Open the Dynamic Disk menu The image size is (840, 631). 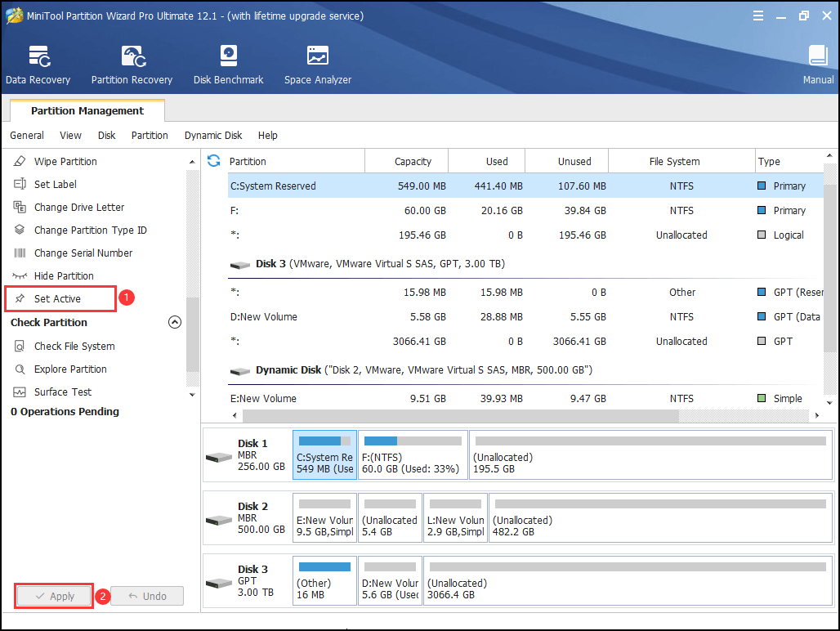coord(213,136)
